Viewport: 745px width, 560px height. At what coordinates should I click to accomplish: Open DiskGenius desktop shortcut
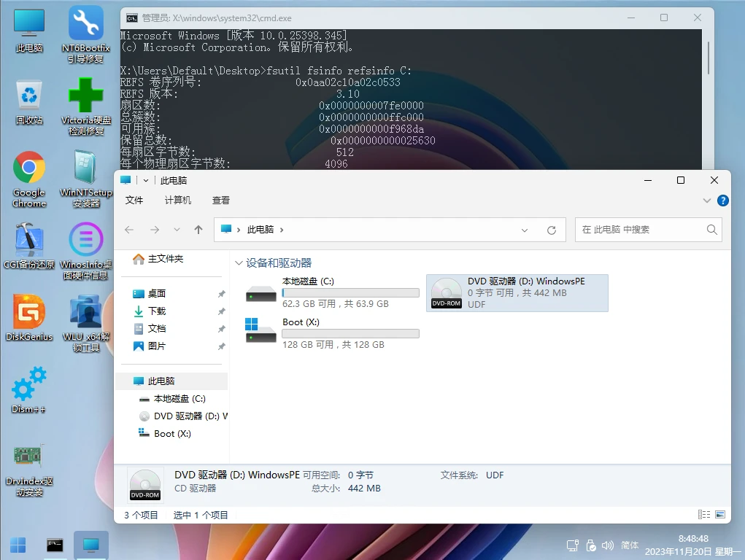click(29, 318)
